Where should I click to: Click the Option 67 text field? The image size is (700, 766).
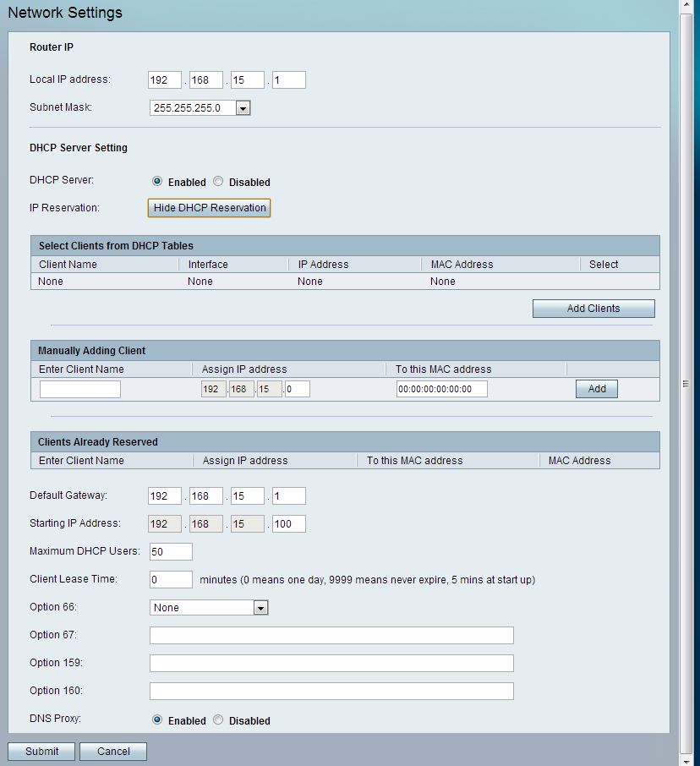[331, 636]
